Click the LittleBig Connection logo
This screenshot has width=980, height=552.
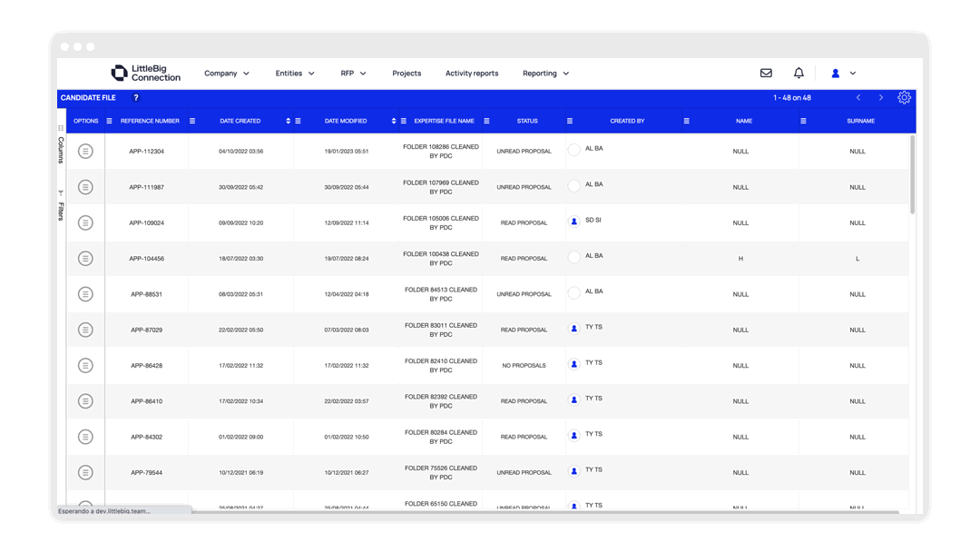(145, 74)
